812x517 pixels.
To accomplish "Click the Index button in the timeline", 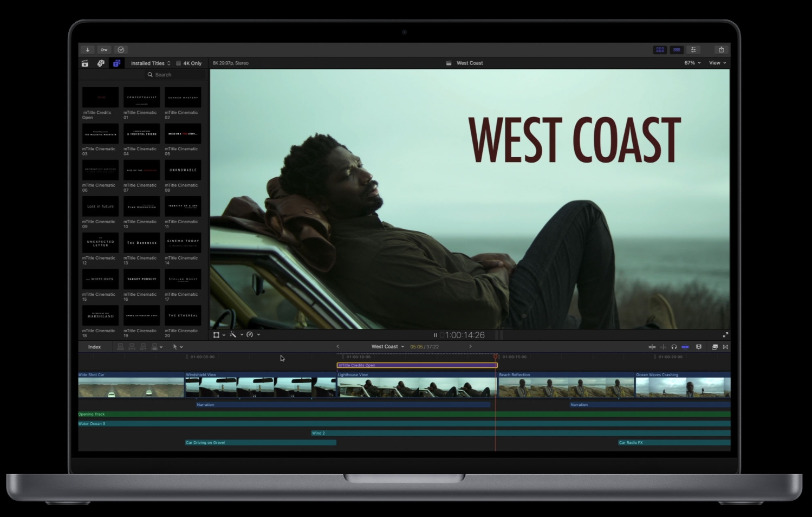I will [x=94, y=346].
